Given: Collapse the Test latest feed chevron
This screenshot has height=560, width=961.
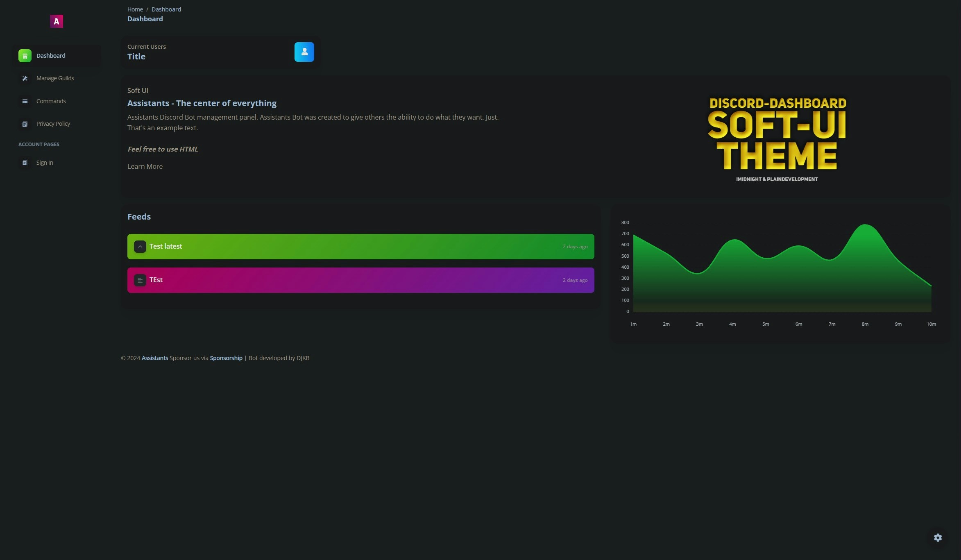Looking at the screenshot, I should click(140, 247).
